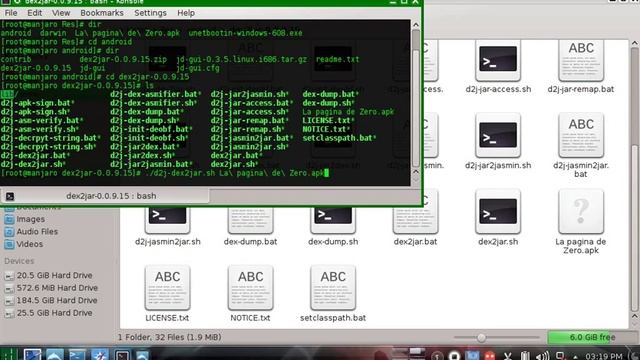The width and height of the screenshot is (640, 360).
Task: Click the terminal command line prompt
Action: coord(163,173)
